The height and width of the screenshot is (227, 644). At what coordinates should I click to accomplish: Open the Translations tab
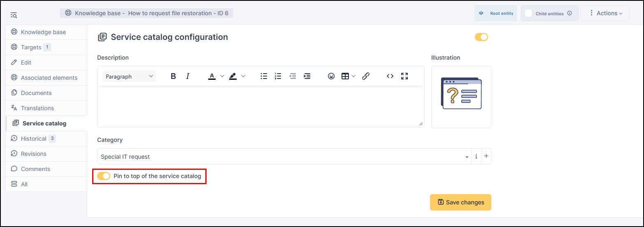tap(37, 108)
